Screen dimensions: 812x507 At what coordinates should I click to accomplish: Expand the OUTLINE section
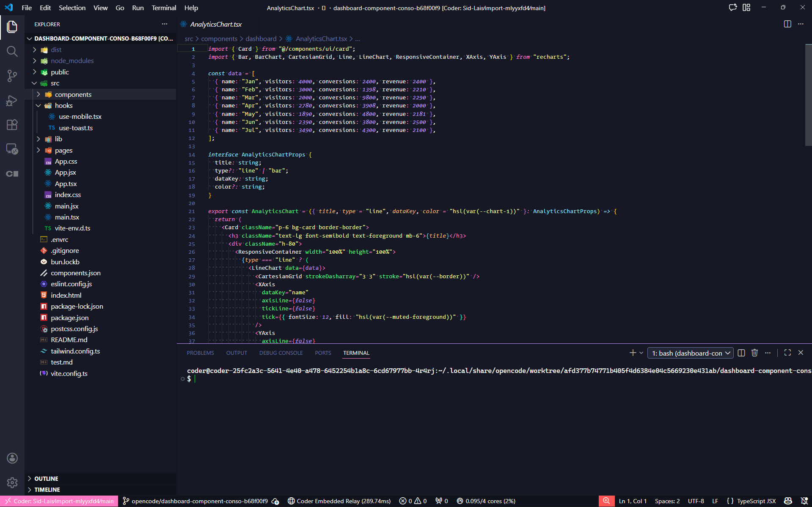(x=46, y=479)
